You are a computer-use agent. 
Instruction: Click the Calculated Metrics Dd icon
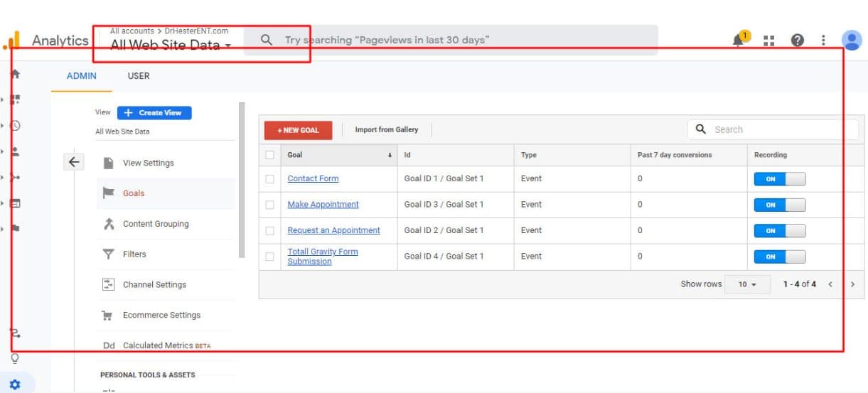coord(109,345)
